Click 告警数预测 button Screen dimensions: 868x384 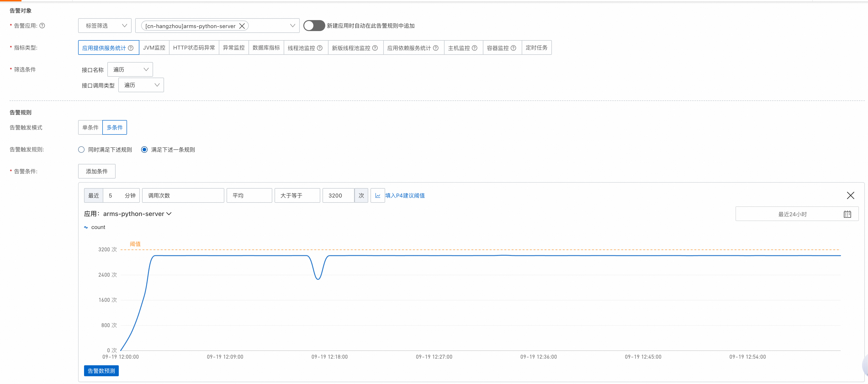[x=101, y=371]
